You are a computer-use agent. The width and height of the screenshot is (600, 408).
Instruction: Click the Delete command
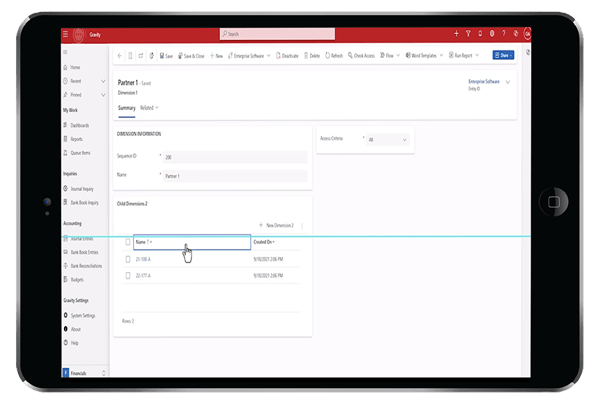[312, 56]
